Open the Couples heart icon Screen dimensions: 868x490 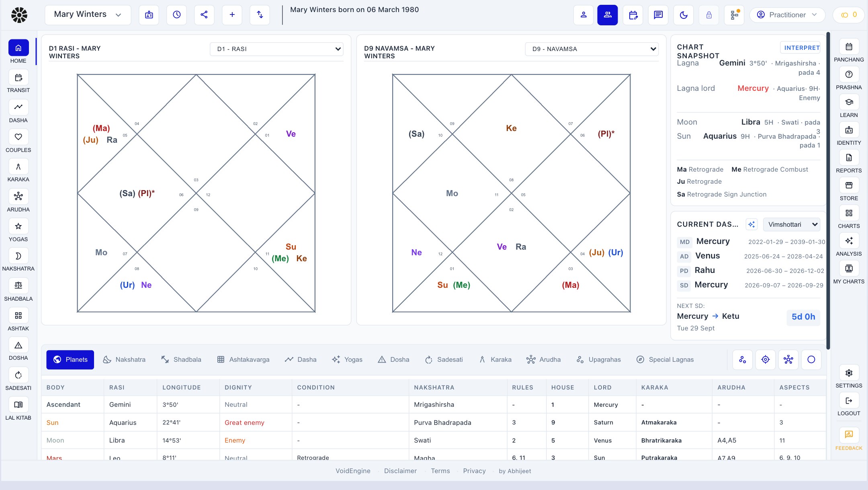point(18,137)
